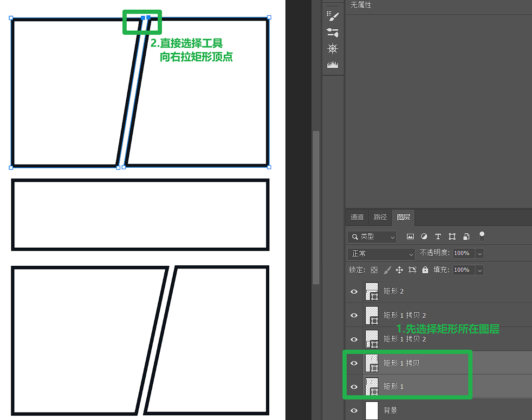Screen dimensions: 532x420
Task: Lock position move-arrows icon
Action: coord(399,270)
